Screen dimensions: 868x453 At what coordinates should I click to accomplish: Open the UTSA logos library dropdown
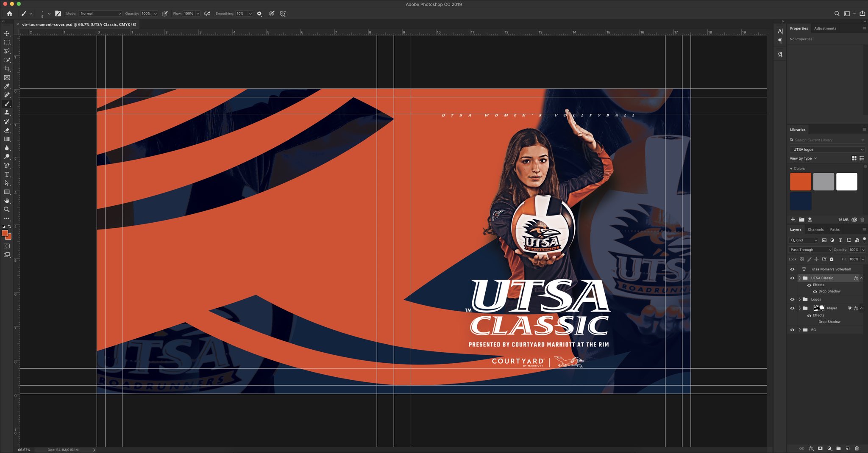[x=828, y=149]
